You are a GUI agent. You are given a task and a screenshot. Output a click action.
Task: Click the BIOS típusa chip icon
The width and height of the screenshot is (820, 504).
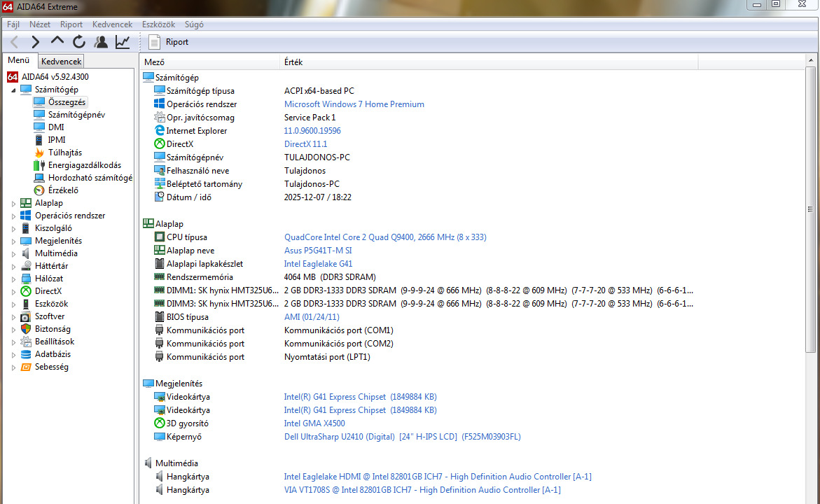160,317
